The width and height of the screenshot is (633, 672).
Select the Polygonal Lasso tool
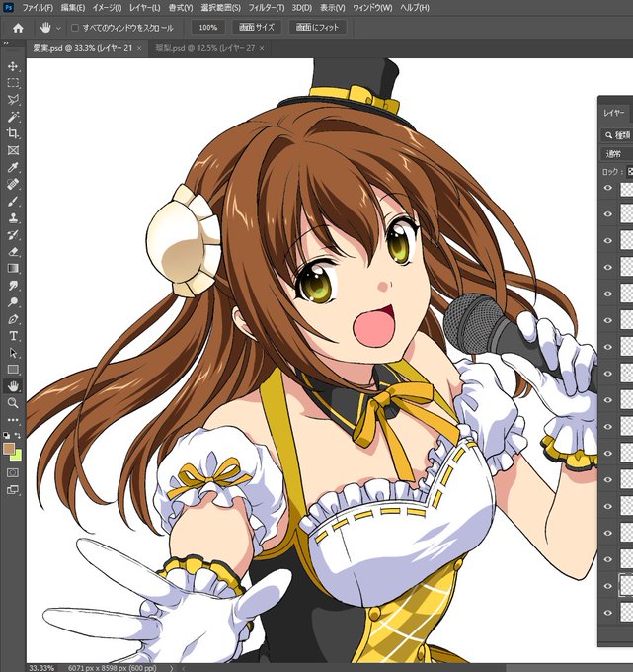tap(13, 100)
